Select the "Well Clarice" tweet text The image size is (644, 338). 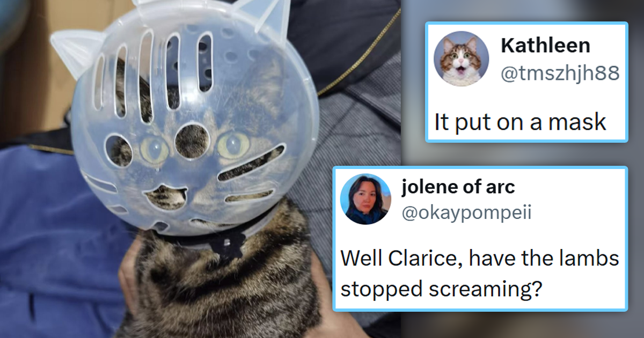480,274
